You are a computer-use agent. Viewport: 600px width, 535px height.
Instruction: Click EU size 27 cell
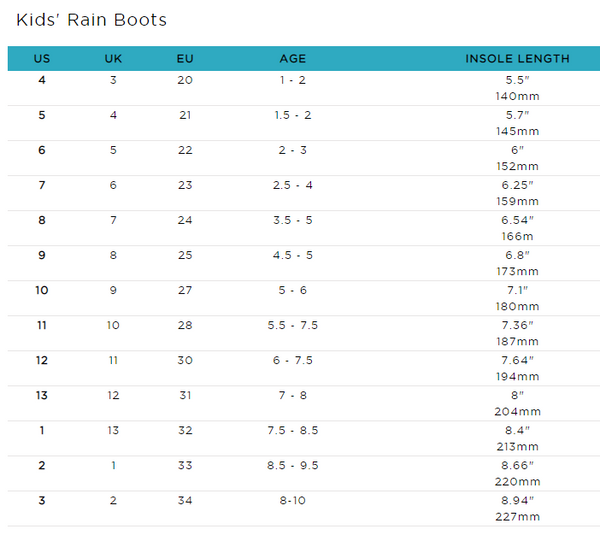185,290
